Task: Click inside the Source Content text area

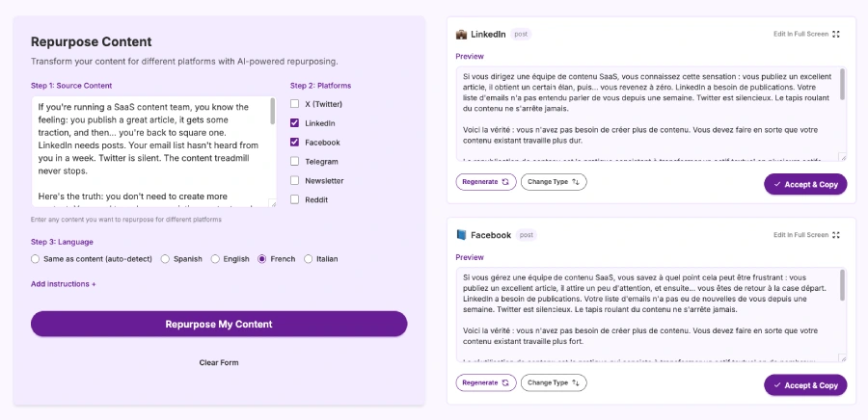Action: click(x=149, y=150)
